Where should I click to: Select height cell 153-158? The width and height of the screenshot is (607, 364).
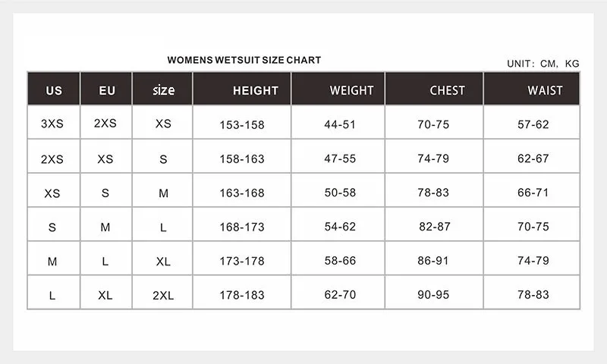coord(242,122)
